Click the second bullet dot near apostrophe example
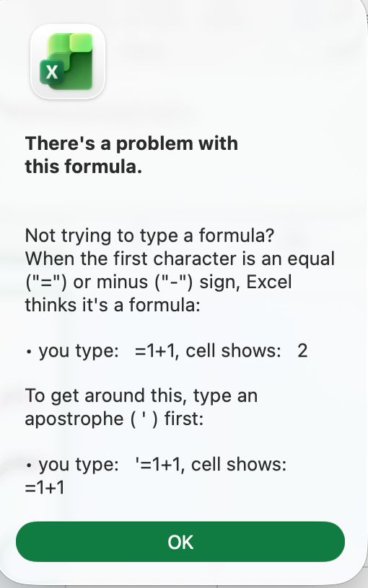This screenshot has width=368, height=588. point(29,465)
